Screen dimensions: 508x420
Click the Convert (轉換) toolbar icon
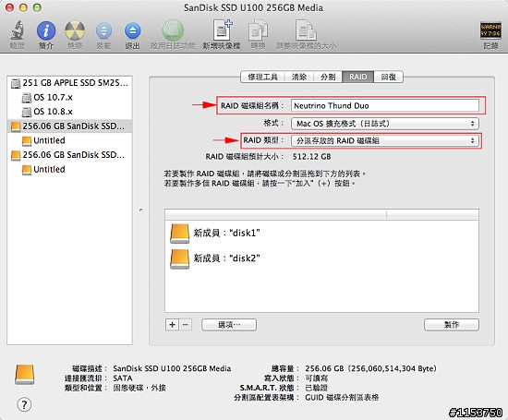coord(258,30)
